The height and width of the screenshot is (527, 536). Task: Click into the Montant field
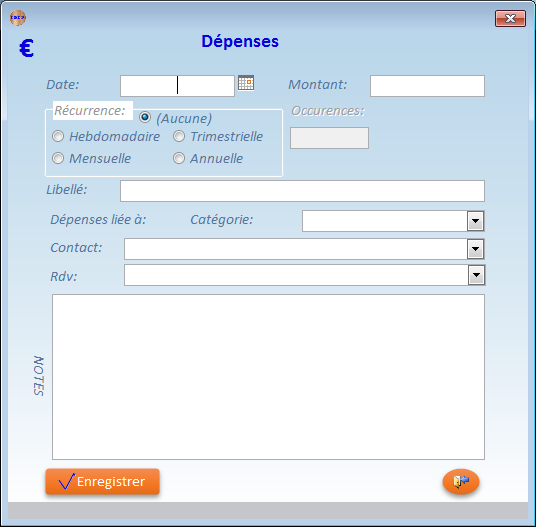(427, 86)
